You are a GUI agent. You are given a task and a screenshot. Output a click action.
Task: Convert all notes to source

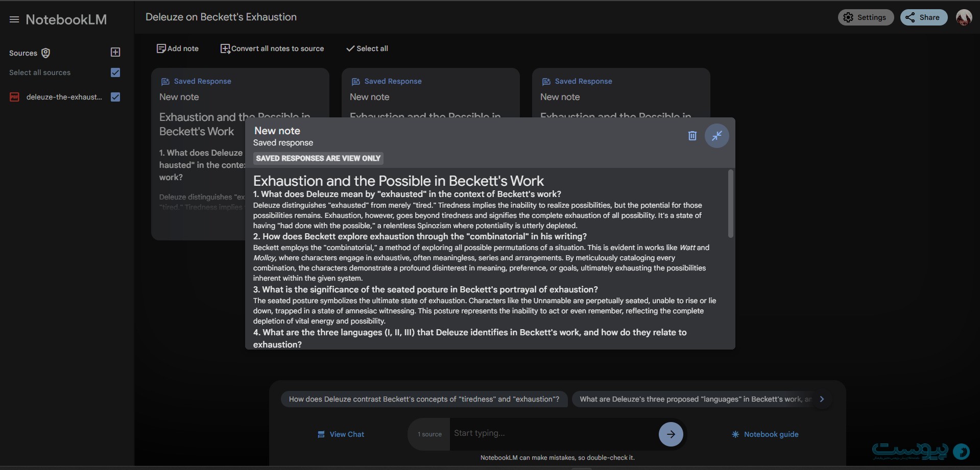[x=272, y=48]
